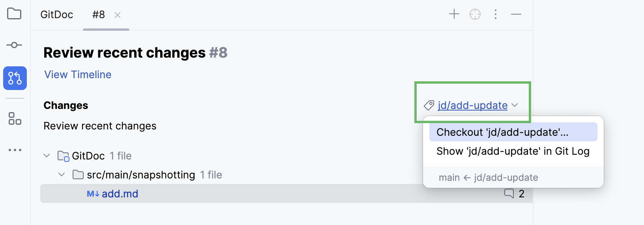Screen dimensions: 644x225
Task: Select Show 'jd/add-update' in Git Log
Action: 513,151
